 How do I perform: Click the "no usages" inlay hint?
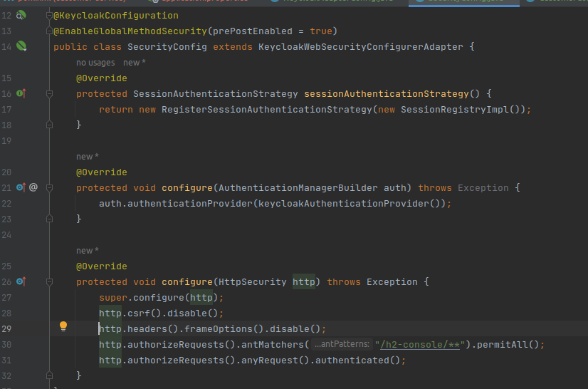point(95,63)
